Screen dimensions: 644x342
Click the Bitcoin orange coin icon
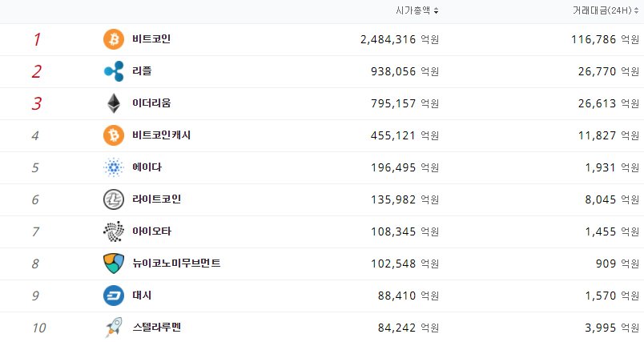(x=114, y=39)
